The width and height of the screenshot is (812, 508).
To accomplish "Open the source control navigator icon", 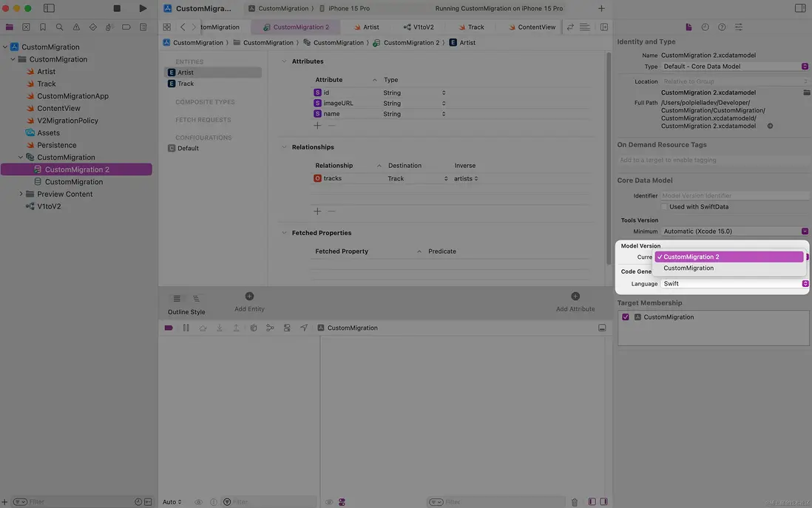I will click(26, 27).
